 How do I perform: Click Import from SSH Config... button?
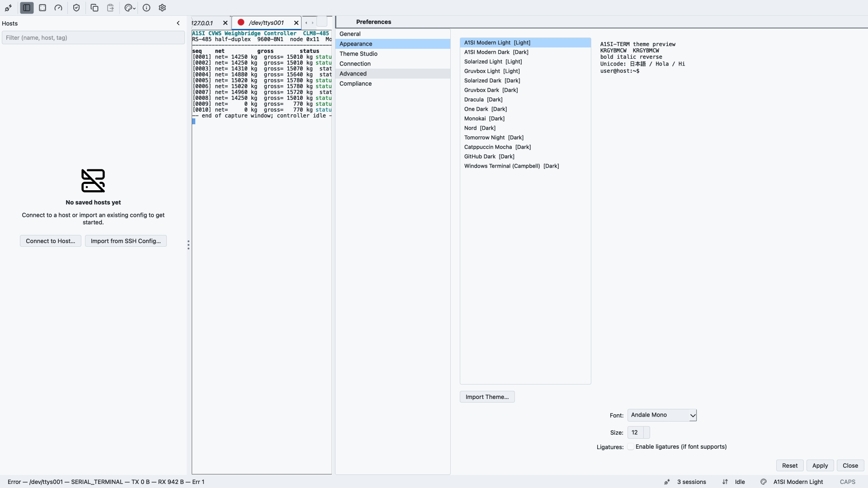[x=126, y=241]
